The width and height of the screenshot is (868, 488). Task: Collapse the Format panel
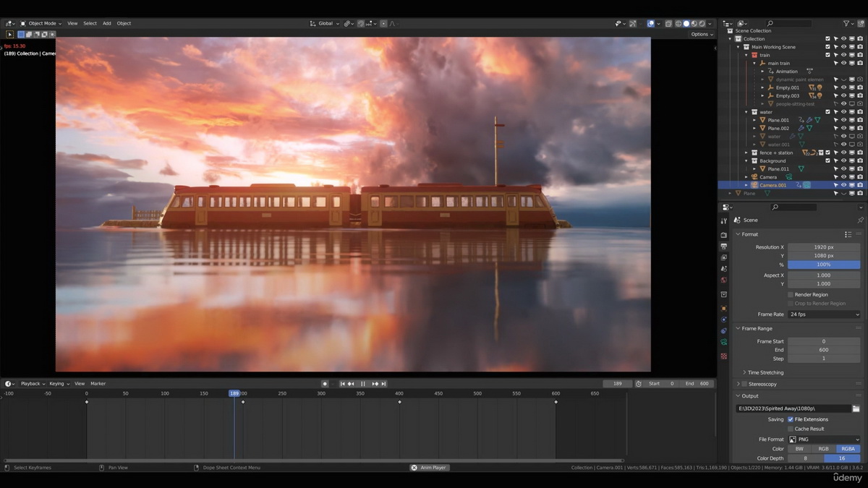coord(738,234)
